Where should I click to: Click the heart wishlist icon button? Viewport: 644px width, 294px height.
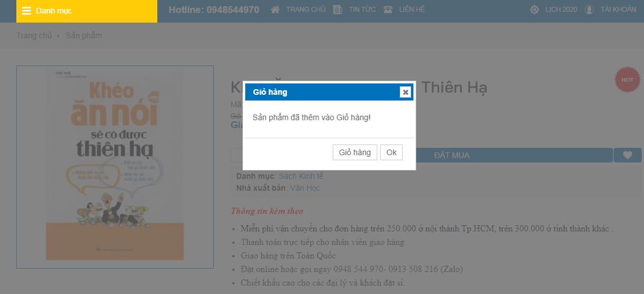(627, 155)
